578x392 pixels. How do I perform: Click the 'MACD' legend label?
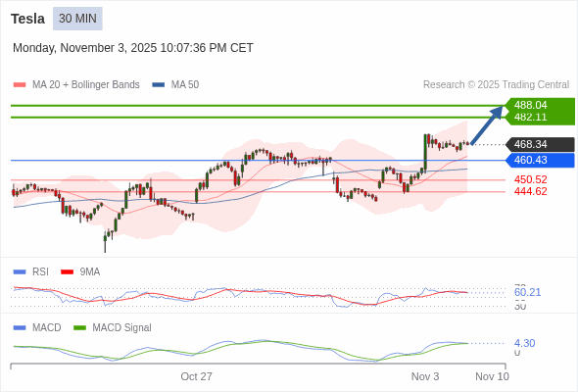tap(47, 328)
